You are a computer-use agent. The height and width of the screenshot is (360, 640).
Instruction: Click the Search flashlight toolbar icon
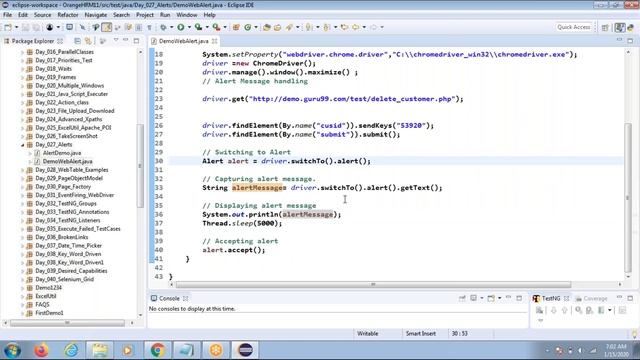(x=289, y=27)
